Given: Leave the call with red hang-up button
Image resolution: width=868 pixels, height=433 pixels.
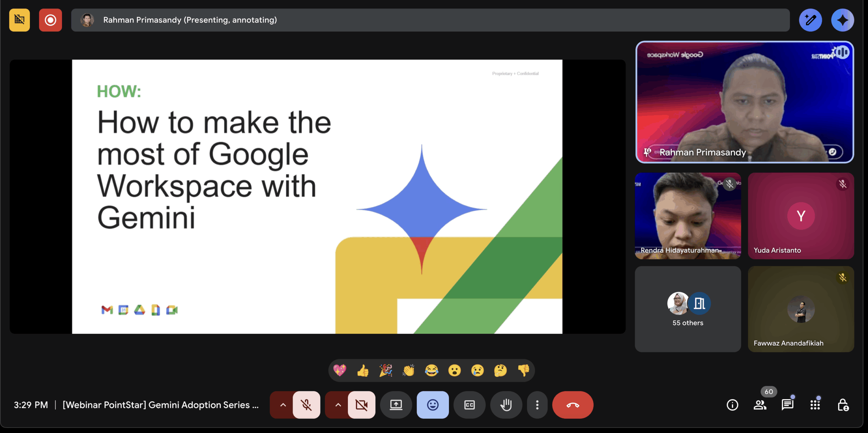Looking at the screenshot, I should coord(573,405).
